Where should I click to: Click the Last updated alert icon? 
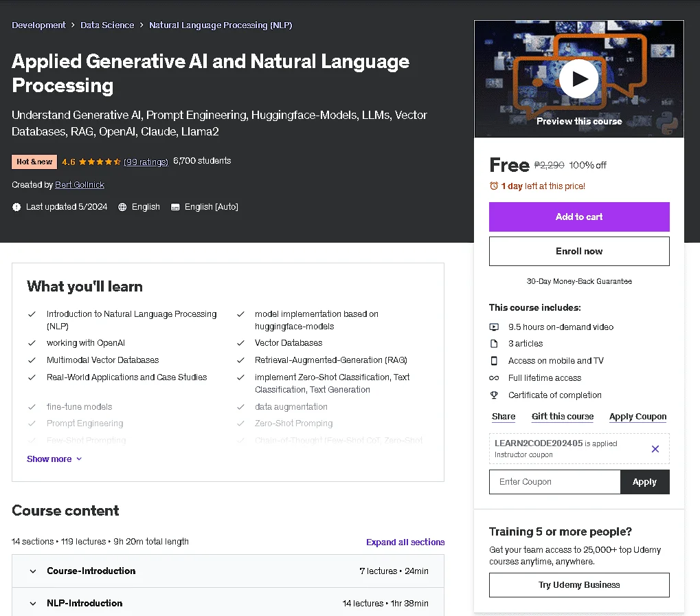pyautogui.click(x=16, y=207)
